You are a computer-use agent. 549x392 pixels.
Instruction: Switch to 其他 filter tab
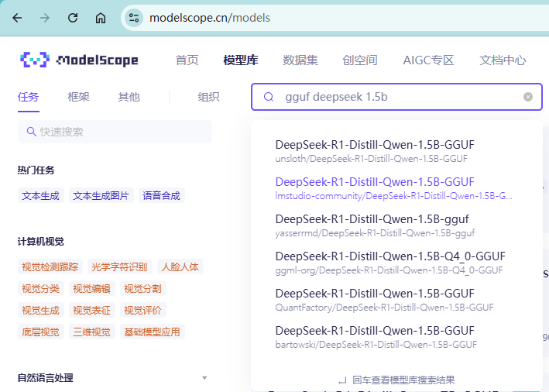129,97
